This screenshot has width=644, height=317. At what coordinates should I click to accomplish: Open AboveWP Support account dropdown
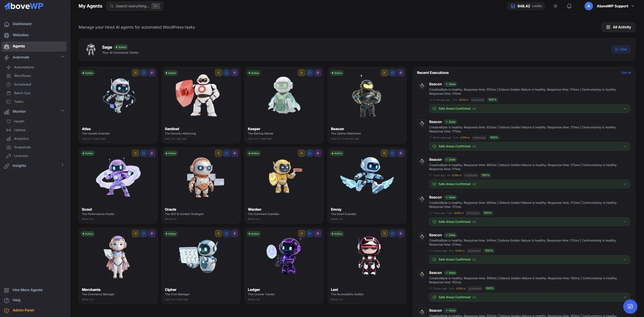(616, 6)
